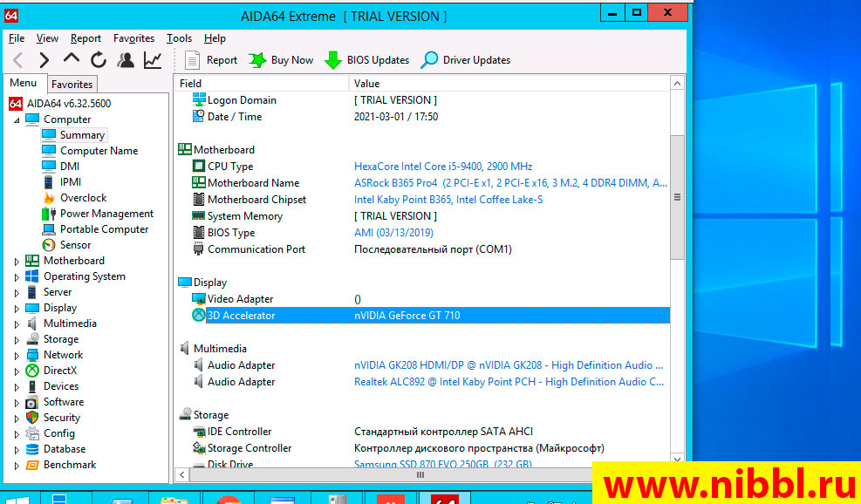Click the AIDA64 icon in the taskbar
The image size is (861, 504).
(444, 499)
